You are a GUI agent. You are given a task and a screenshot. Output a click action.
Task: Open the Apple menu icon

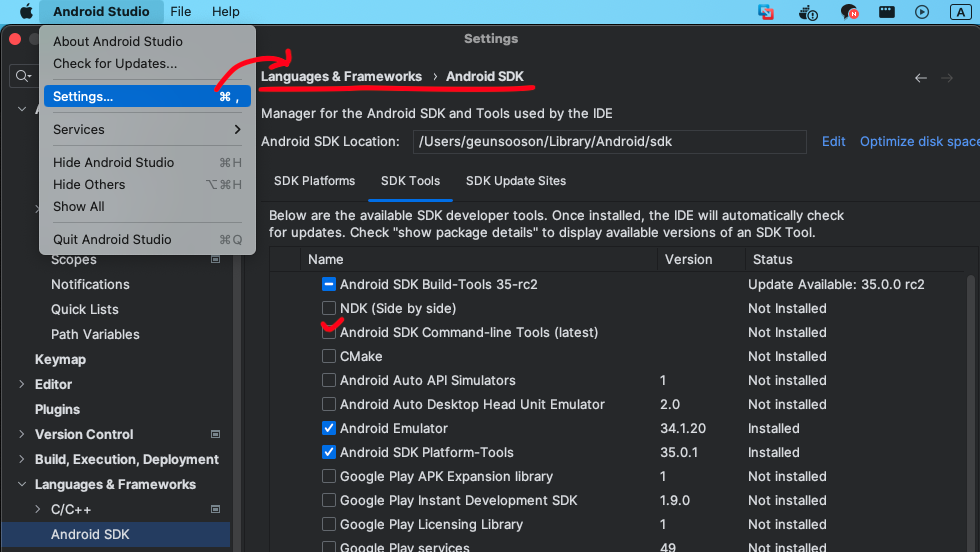coord(26,11)
